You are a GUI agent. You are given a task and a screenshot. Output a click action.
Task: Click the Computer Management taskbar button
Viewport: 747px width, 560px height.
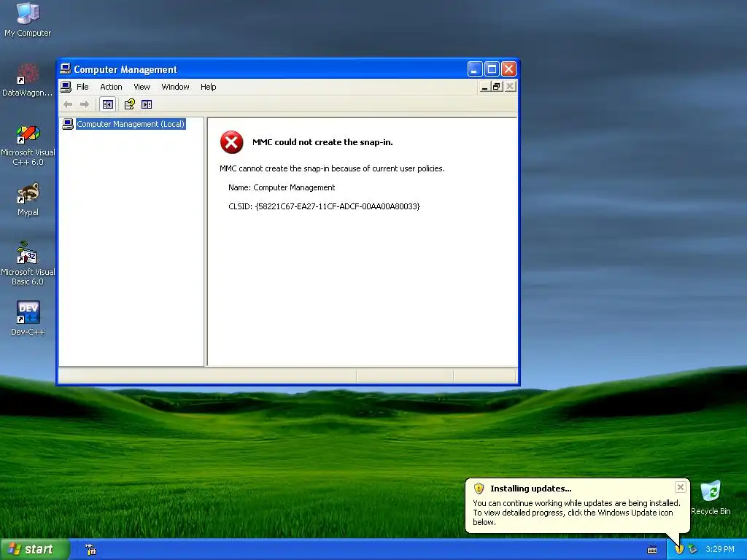pyautogui.click(x=90, y=550)
